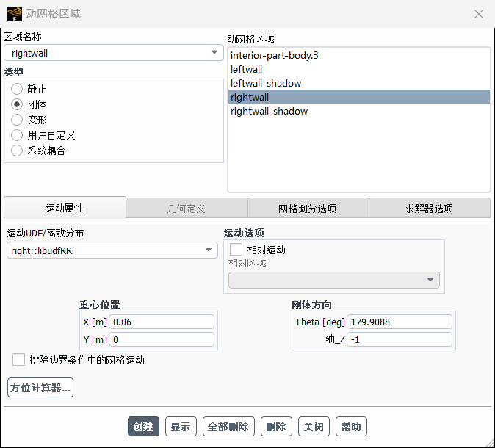Open the disabled 相对区域 dropdown
The height and width of the screenshot is (448, 495).
point(334,280)
